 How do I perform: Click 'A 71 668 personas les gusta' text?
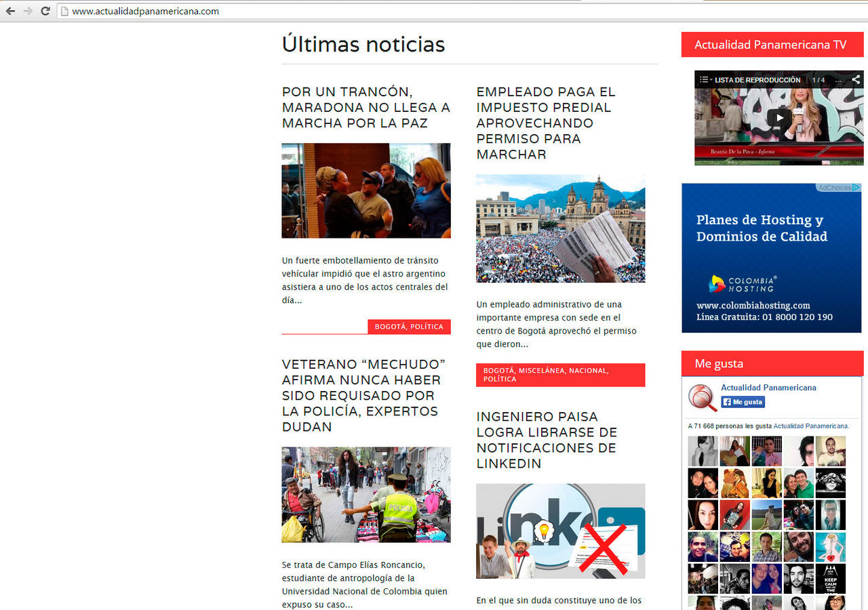point(730,426)
